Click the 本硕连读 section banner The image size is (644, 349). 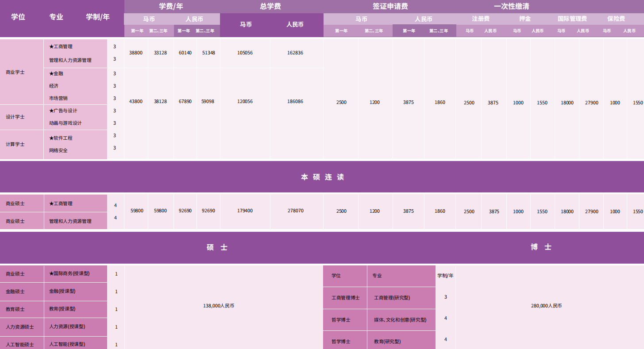pos(322,177)
